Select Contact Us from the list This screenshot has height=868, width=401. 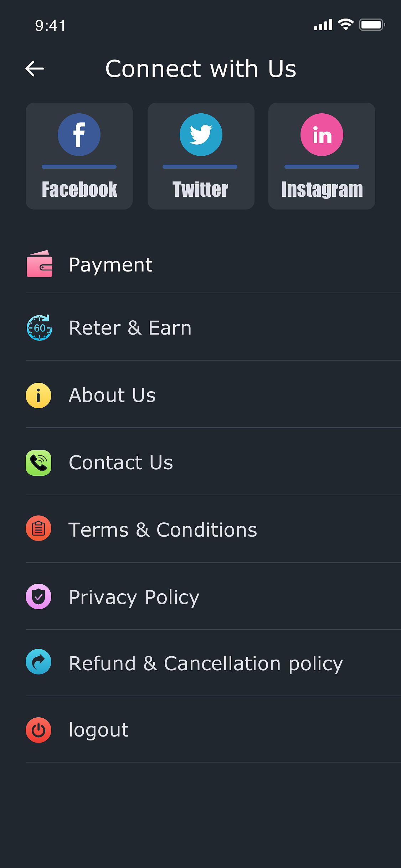click(x=121, y=463)
